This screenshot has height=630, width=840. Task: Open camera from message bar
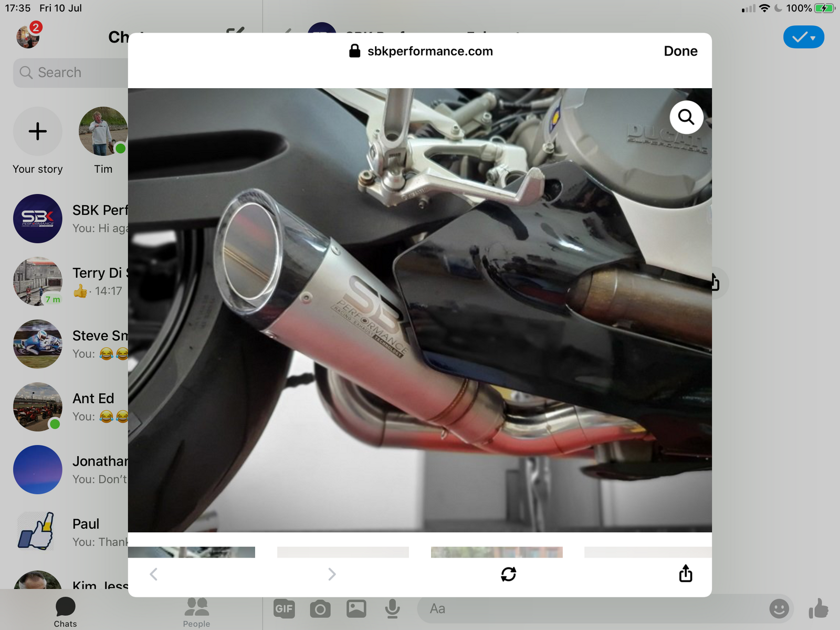(320, 609)
